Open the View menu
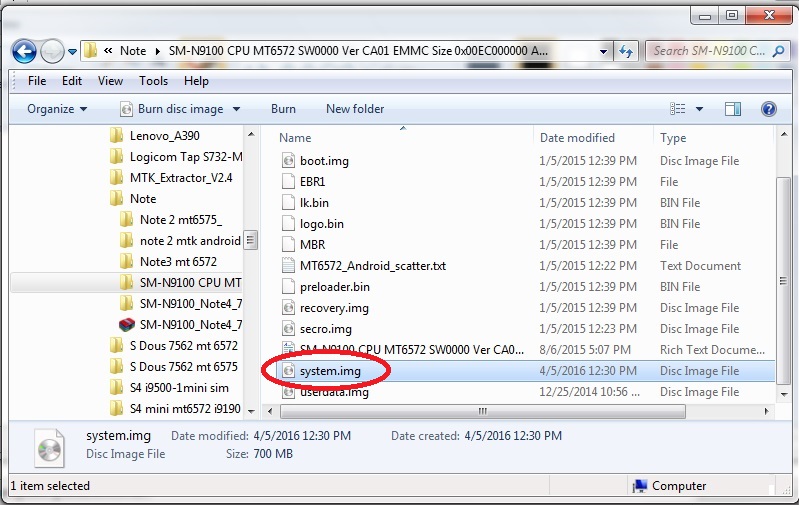 pos(110,81)
